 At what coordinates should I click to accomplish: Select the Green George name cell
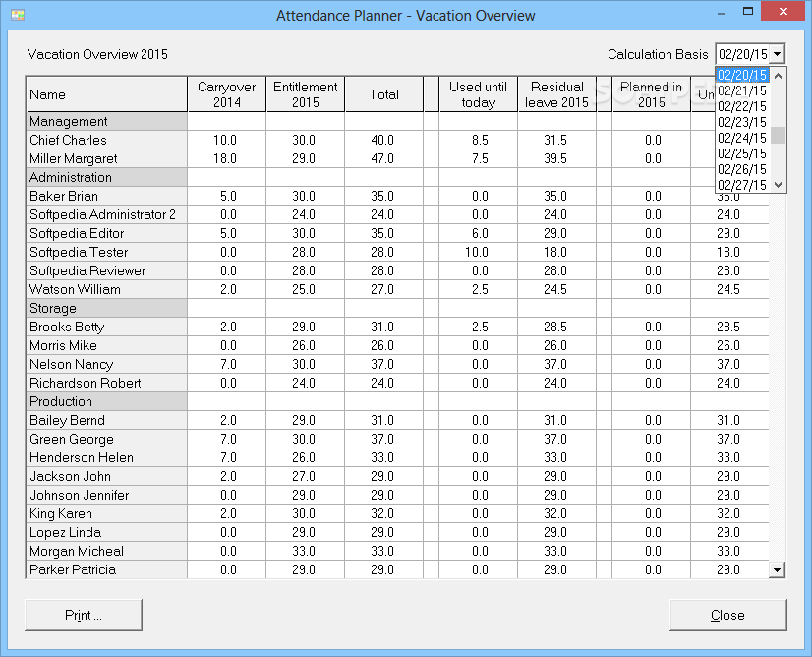click(106, 439)
